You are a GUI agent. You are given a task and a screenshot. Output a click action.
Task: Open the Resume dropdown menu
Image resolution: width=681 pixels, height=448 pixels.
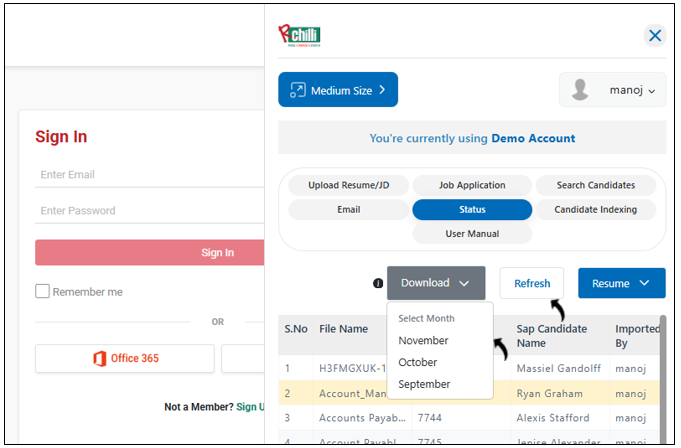[621, 283]
